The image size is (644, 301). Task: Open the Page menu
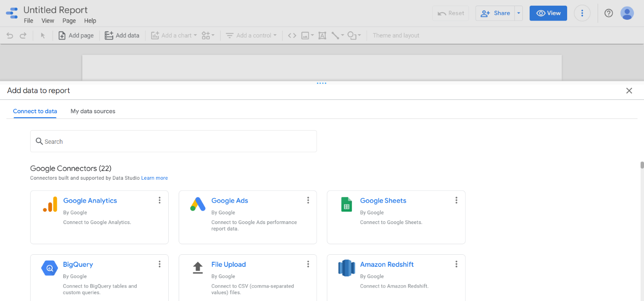coord(69,21)
